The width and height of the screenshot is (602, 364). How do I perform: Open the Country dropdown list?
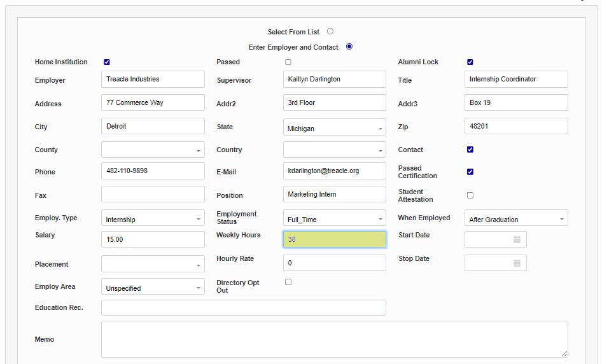335,150
